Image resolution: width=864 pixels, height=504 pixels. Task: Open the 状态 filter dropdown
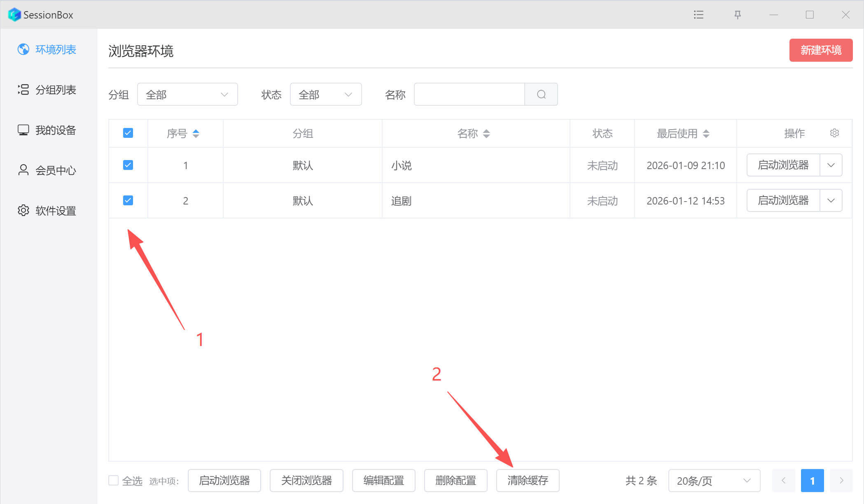pyautogui.click(x=325, y=95)
